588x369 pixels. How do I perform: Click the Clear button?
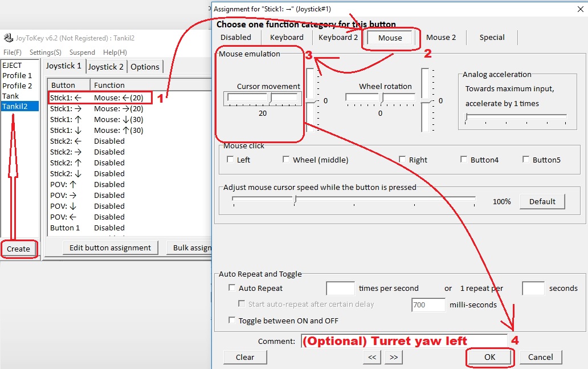pyautogui.click(x=245, y=357)
